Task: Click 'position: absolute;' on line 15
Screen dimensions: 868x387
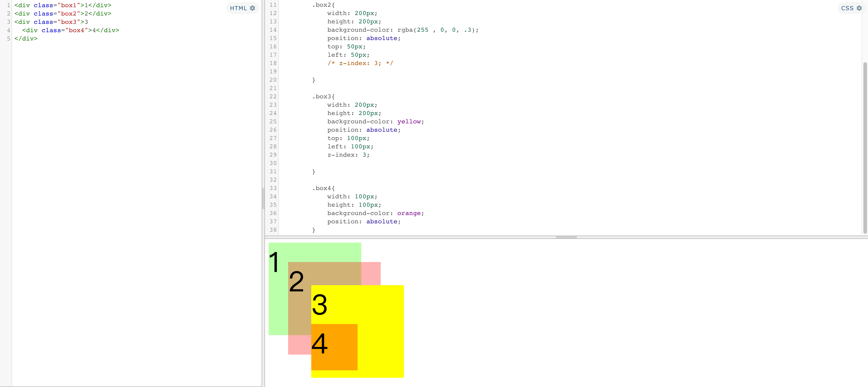Action: click(x=364, y=38)
